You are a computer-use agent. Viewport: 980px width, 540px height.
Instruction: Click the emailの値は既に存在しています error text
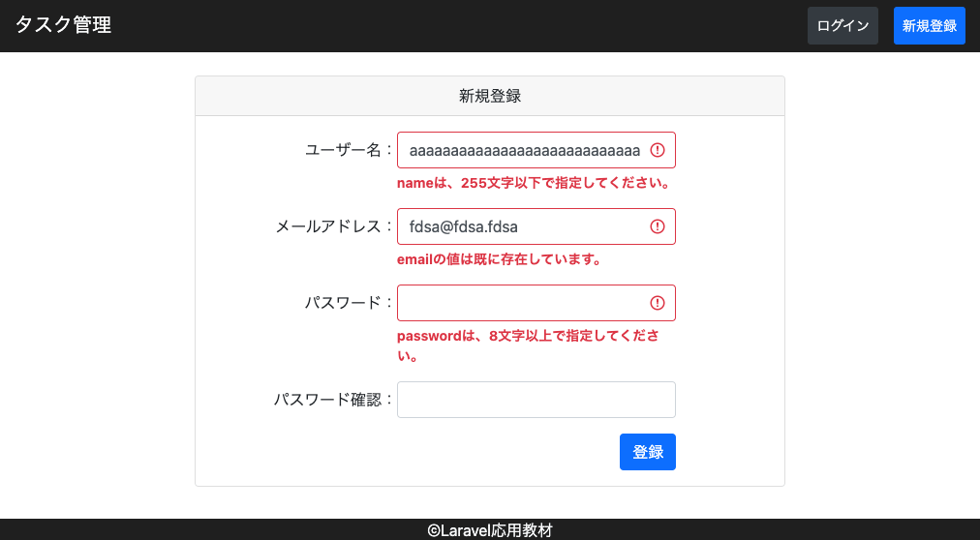click(x=500, y=259)
